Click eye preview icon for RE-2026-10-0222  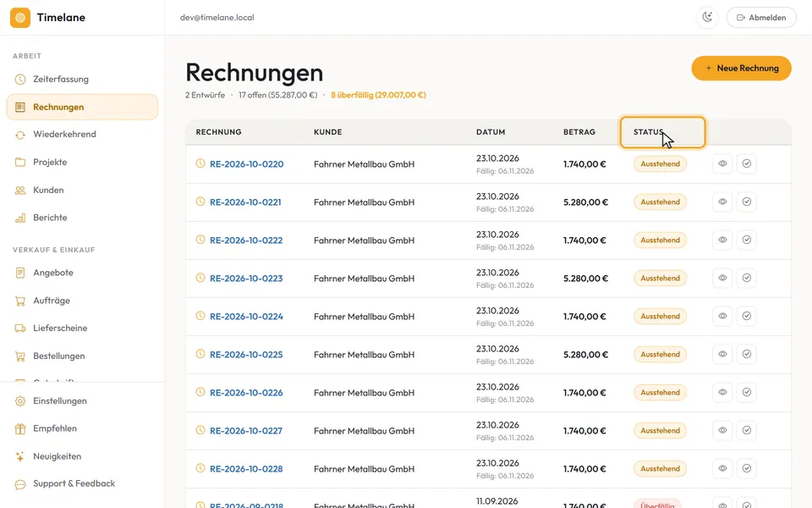point(722,240)
